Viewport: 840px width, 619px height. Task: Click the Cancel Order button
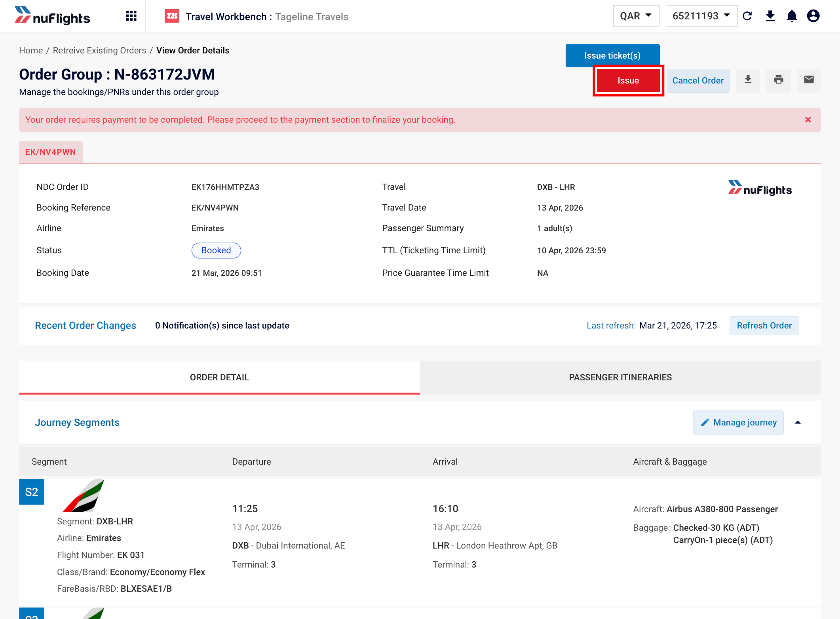click(x=698, y=80)
